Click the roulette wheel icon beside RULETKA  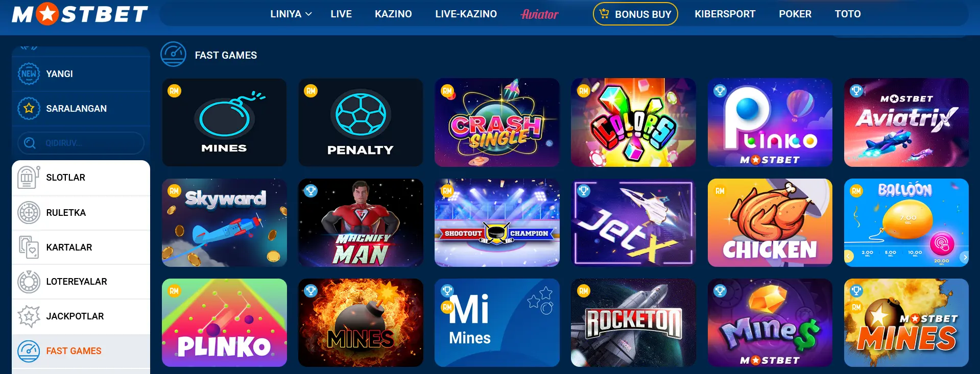[x=29, y=212]
